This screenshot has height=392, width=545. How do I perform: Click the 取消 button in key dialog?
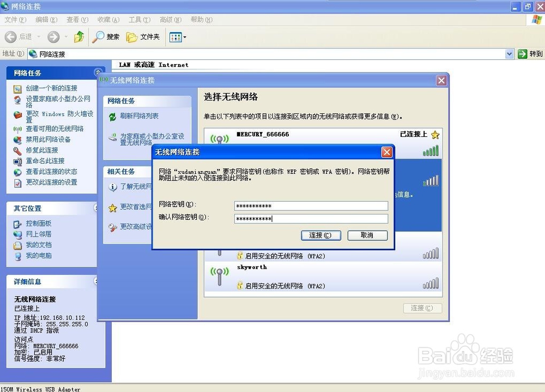(x=367, y=236)
